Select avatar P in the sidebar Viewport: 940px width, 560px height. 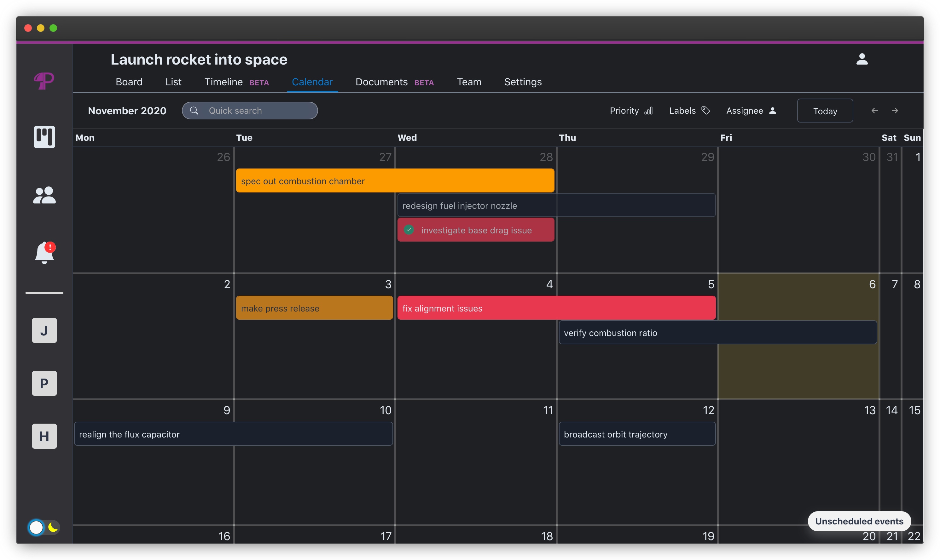(44, 383)
